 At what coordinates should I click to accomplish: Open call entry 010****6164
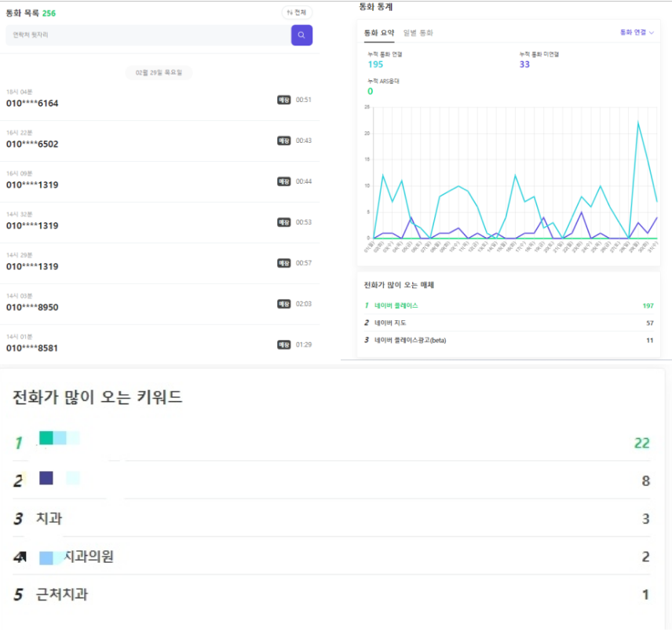click(x=159, y=100)
